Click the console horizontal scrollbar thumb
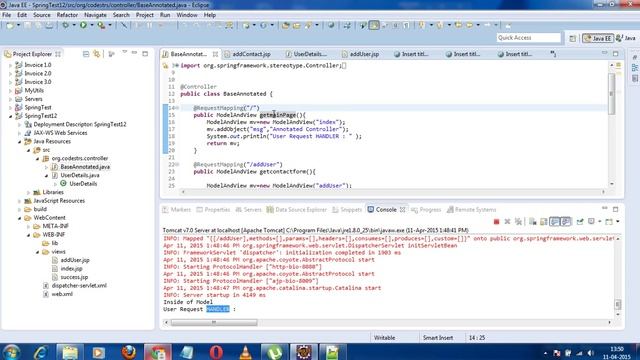Image resolution: width=640 pixels, height=360 pixels. tap(214, 322)
